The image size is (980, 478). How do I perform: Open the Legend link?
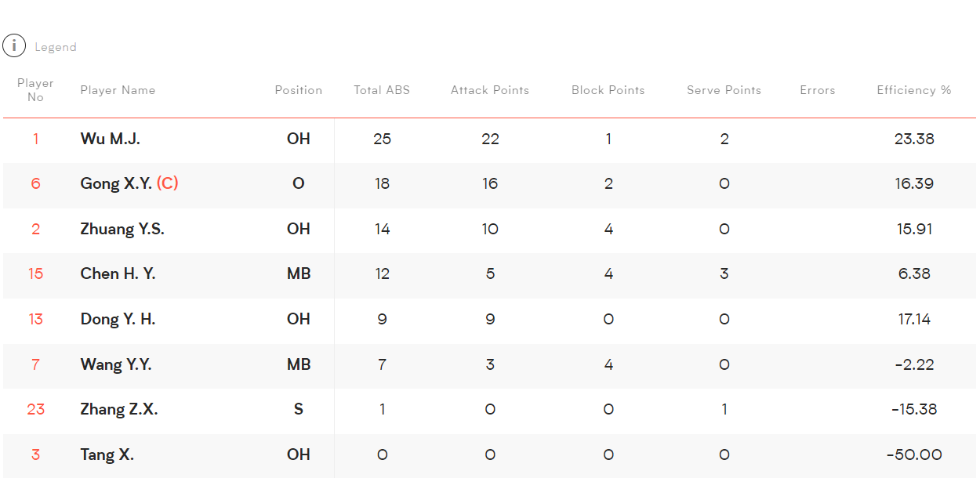coord(56,47)
